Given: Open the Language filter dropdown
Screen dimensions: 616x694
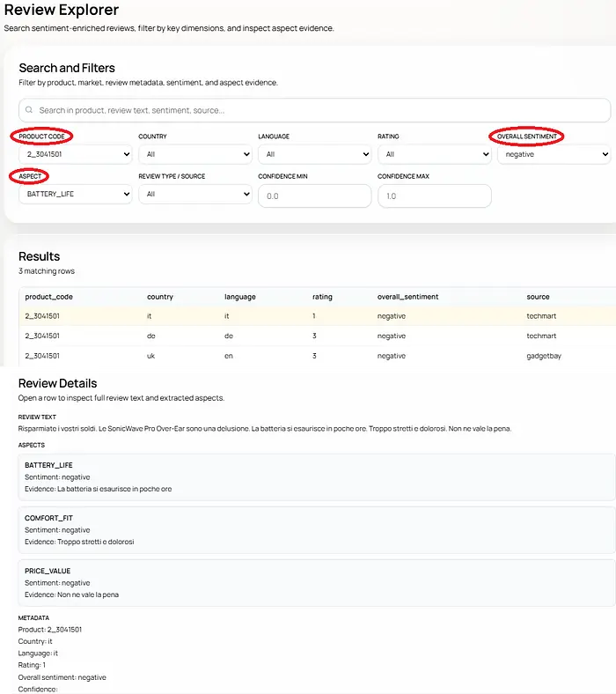Looking at the screenshot, I should click(x=314, y=154).
